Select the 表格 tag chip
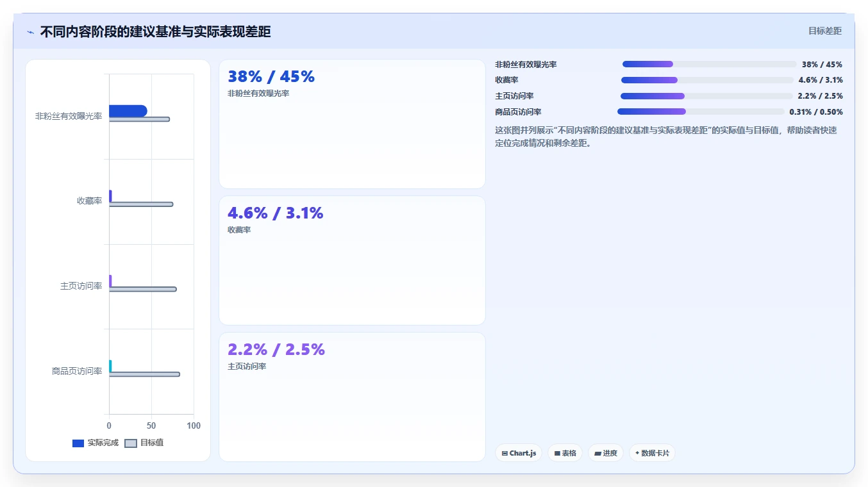The width and height of the screenshot is (868, 487). (x=565, y=453)
